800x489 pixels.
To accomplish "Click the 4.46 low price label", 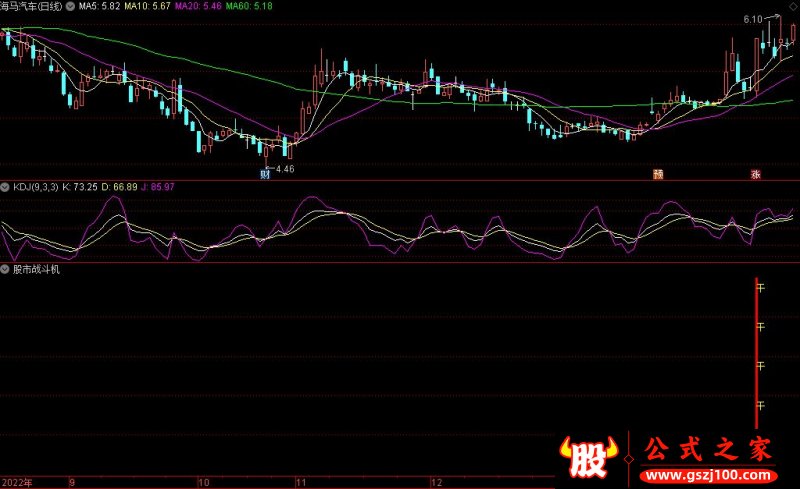I will coord(284,169).
